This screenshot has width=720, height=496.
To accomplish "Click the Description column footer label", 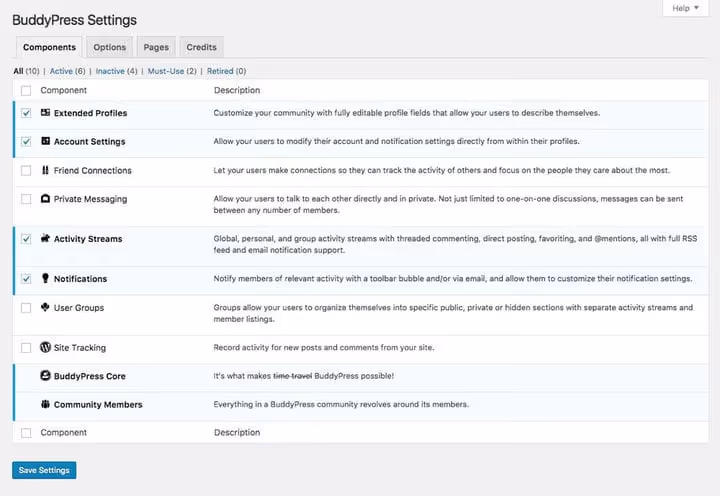I will tap(237, 433).
